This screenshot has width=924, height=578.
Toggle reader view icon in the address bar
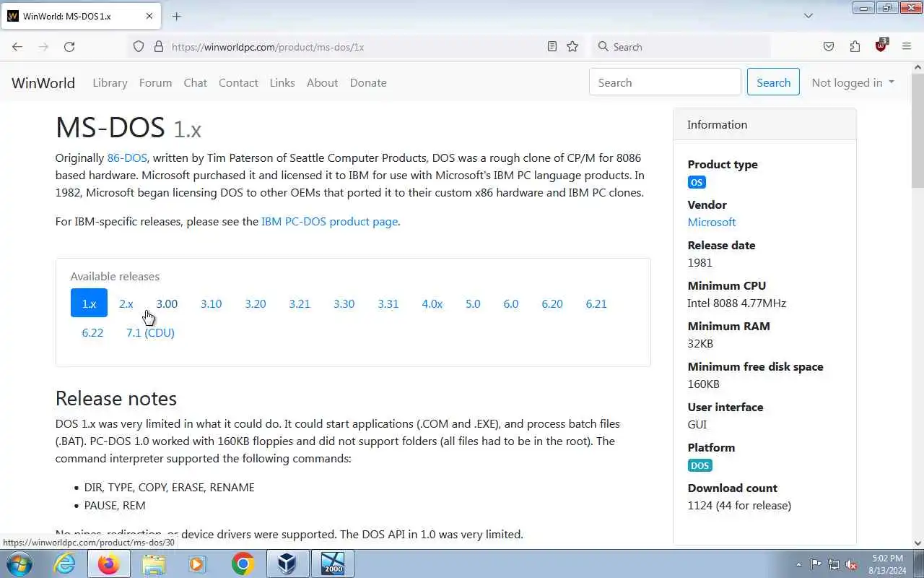(552, 46)
